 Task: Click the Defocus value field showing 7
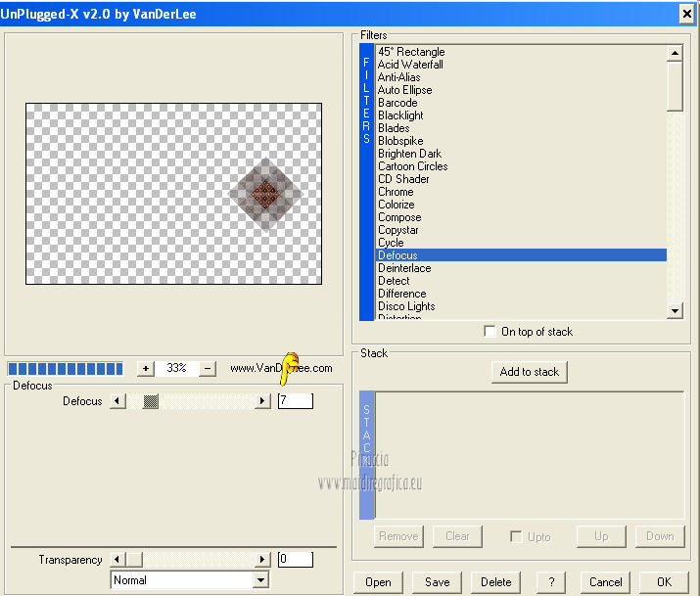pos(296,401)
